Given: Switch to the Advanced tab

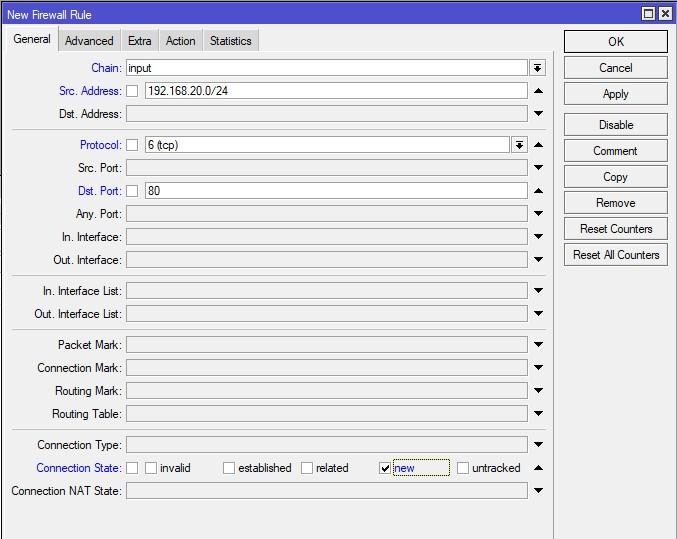Looking at the screenshot, I should (89, 41).
